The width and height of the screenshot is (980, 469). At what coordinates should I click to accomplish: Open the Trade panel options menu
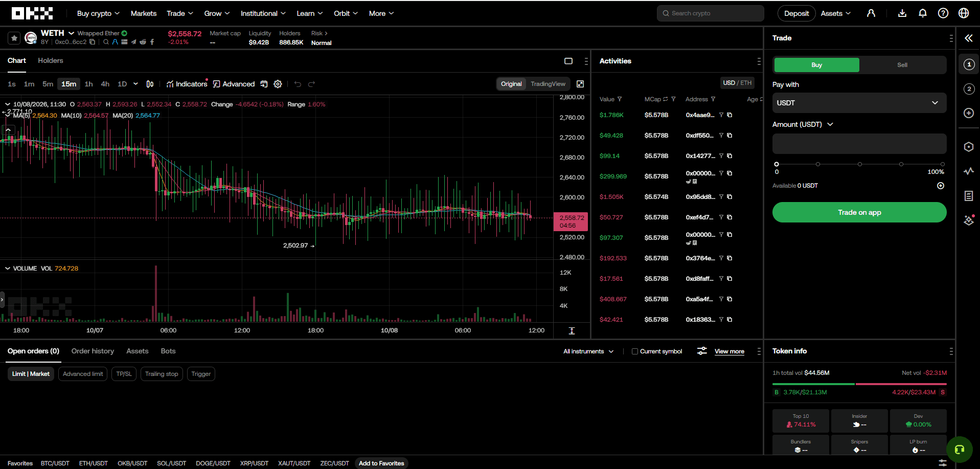tap(951, 38)
